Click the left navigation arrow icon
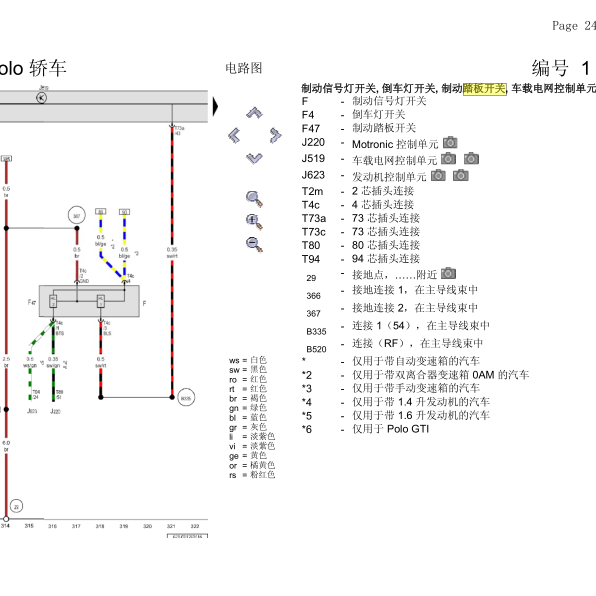 pos(234,135)
